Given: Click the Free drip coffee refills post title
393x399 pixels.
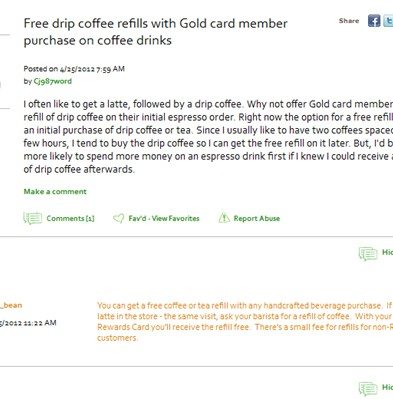Looking at the screenshot, I should [x=156, y=32].
